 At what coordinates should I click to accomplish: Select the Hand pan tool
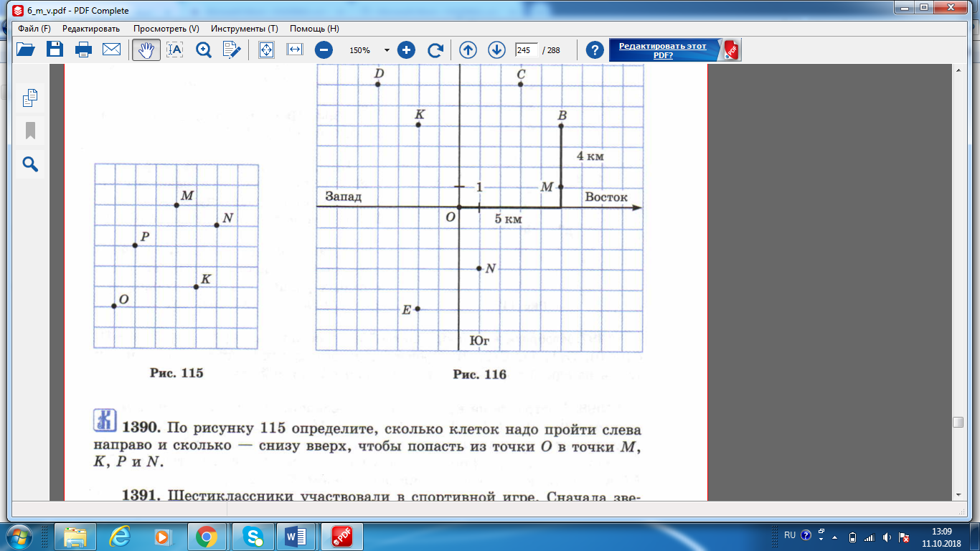146,50
